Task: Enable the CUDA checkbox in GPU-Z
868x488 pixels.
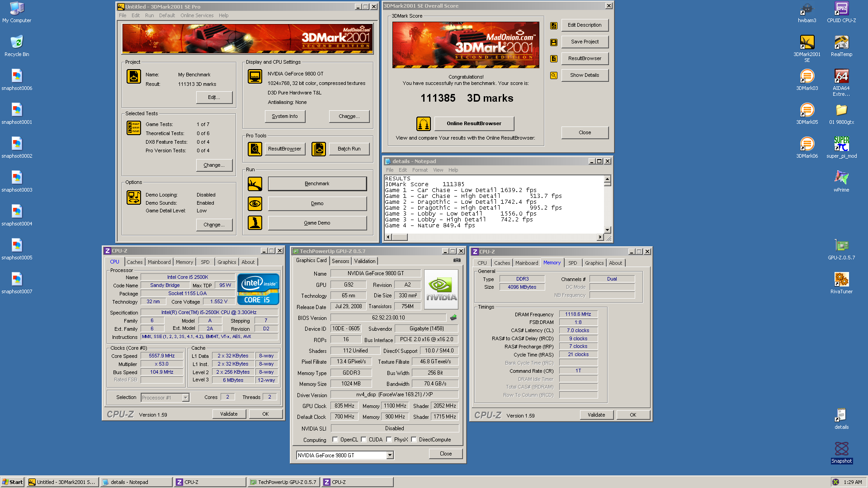Action: pyautogui.click(x=363, y=440)
